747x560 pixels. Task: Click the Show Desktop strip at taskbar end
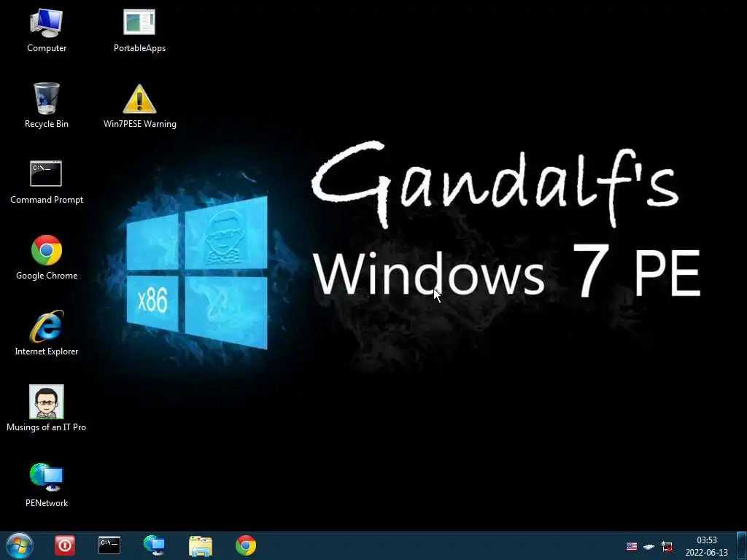click(x=742, y=545)
